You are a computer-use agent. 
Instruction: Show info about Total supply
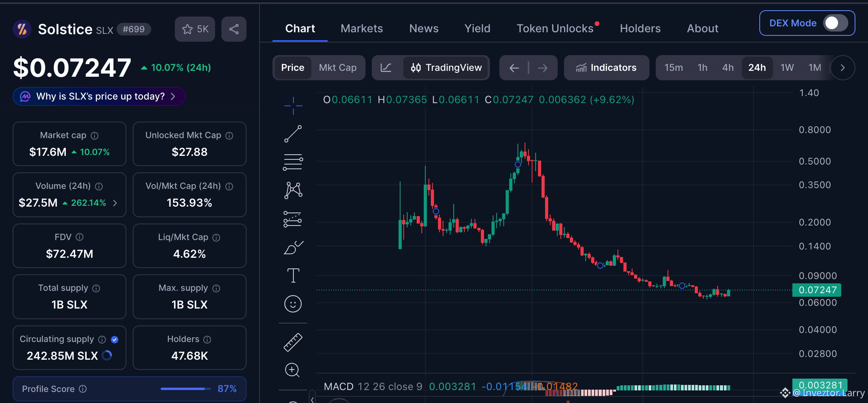coord(96,288)
